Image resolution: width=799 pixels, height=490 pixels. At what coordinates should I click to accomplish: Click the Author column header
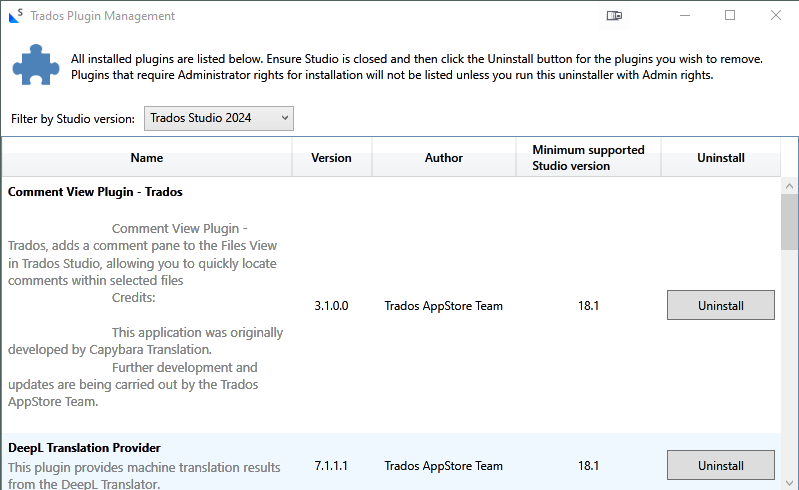(x=444, y=158)
